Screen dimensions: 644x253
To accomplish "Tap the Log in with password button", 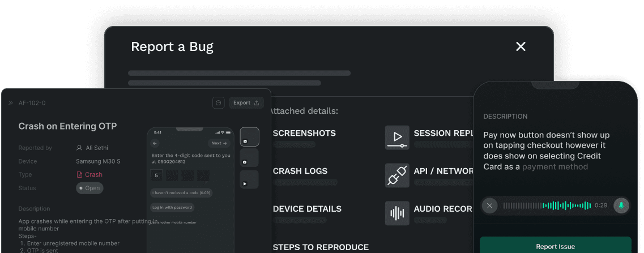I will [x=172, y=207].
